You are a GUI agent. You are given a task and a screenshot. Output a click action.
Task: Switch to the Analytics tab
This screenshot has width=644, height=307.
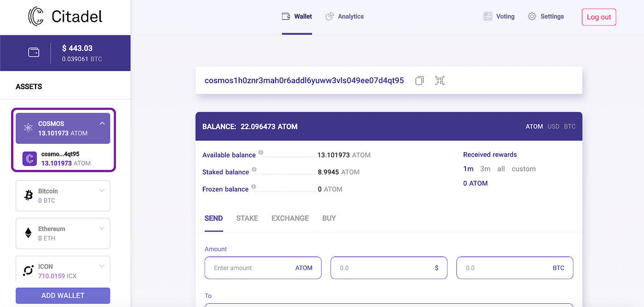point(345,16)
